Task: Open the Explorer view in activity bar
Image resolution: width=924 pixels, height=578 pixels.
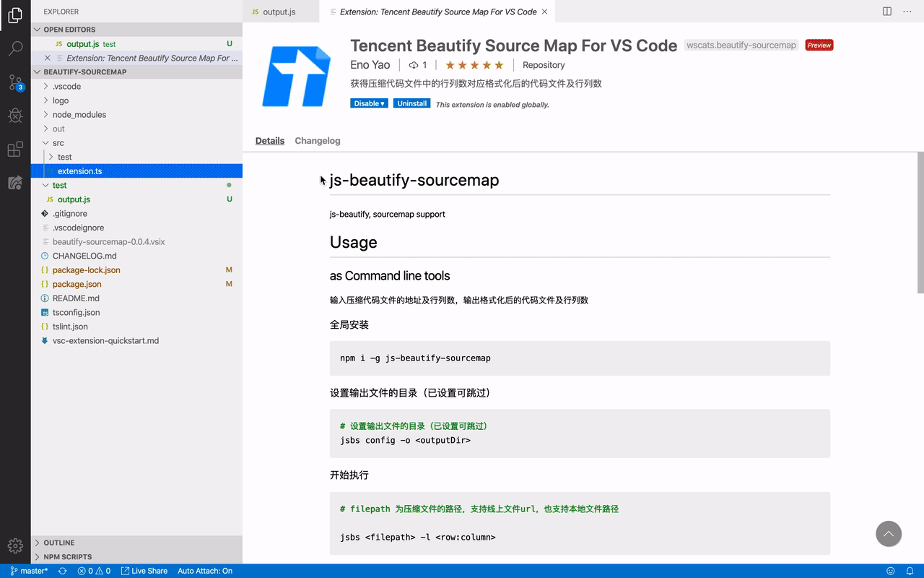Action: click(15, 15)
